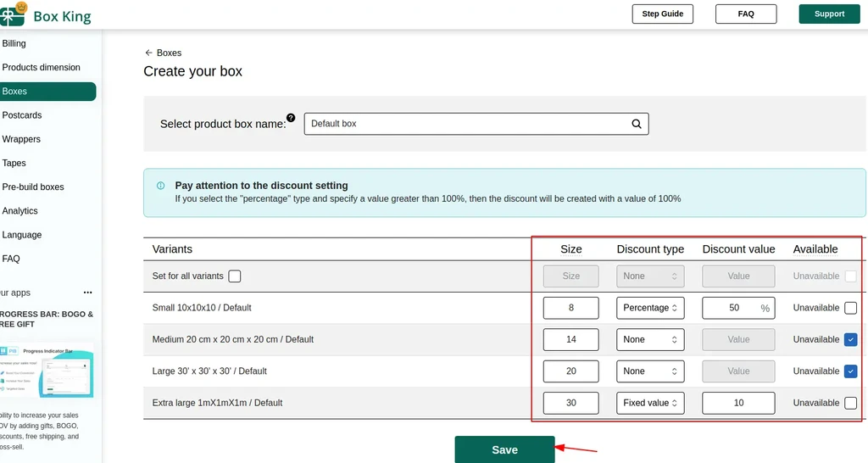Click disabled Value field in Medium row
Viewport: 868px width, 463px height.
738,339
